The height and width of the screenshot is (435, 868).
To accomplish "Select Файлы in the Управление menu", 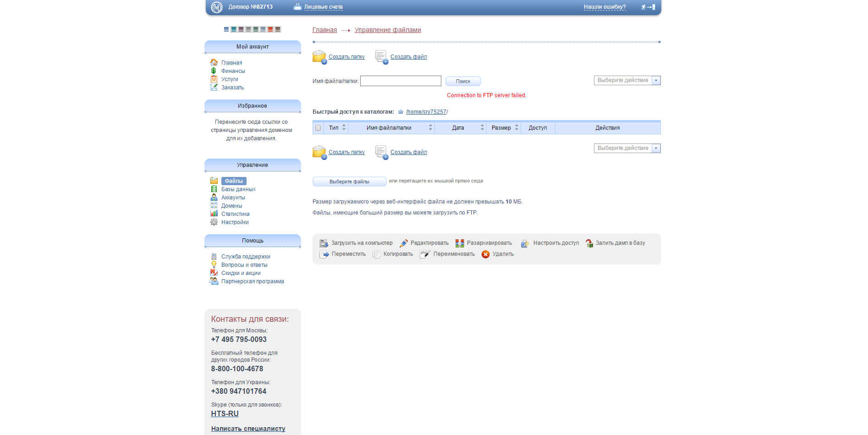I will [234, 181].
